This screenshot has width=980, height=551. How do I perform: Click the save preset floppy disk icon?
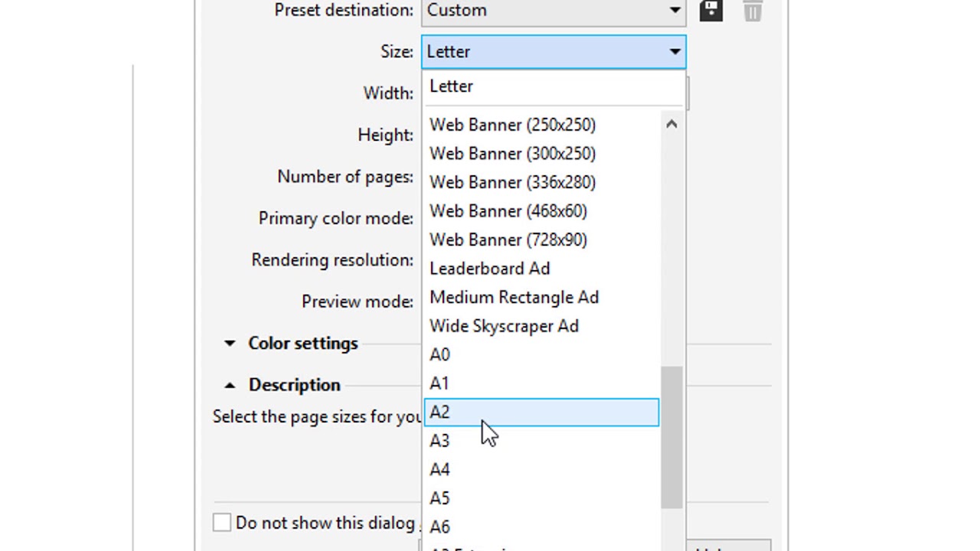coord(710,10)
